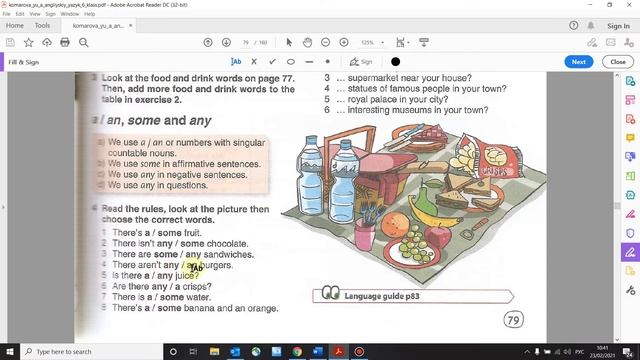This screenshot has width=640, height=360.
Task: Enable scrolling mode icon
Action: [424, 42]
